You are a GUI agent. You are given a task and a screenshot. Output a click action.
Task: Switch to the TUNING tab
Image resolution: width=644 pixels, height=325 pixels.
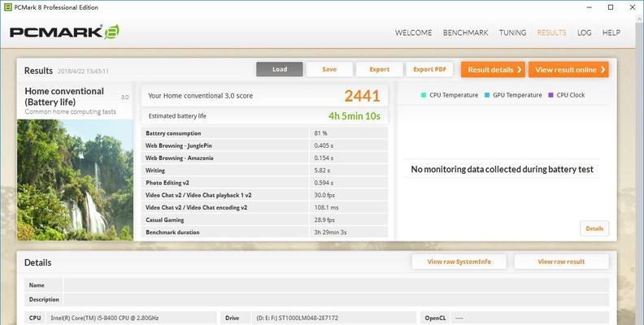pos(512,32)
